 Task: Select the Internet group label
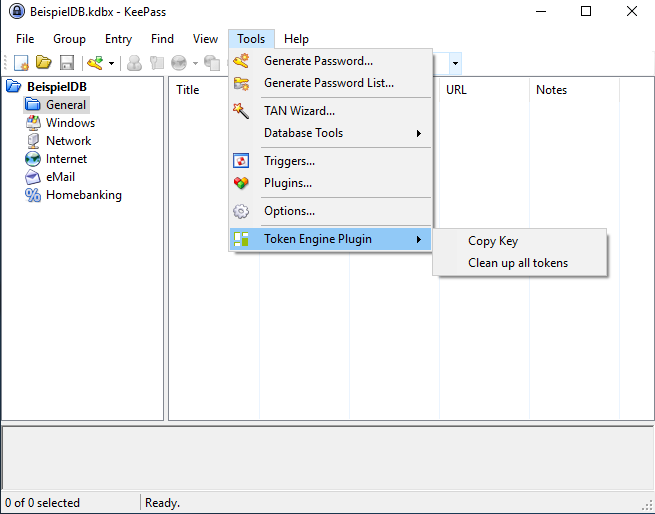tap(66, 159)
